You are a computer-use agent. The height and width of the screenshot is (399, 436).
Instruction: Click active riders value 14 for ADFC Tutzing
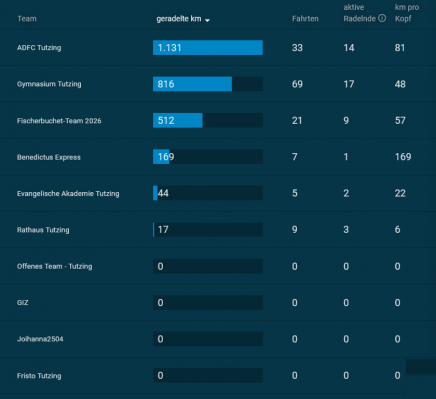point(349,48)
